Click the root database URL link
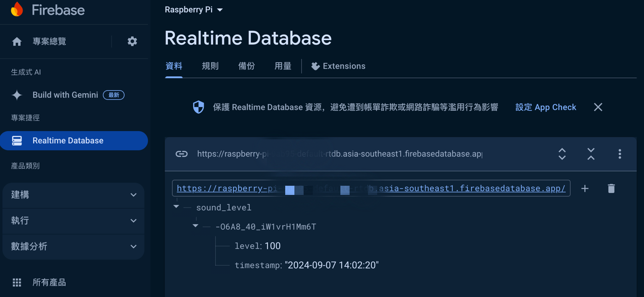The height and width of the screenshot is (297, 644). pyautogui.click(x=371, y=188)
